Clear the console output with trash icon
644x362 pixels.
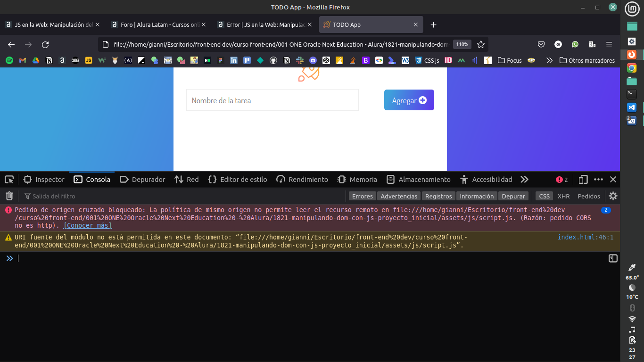[9, 196]
